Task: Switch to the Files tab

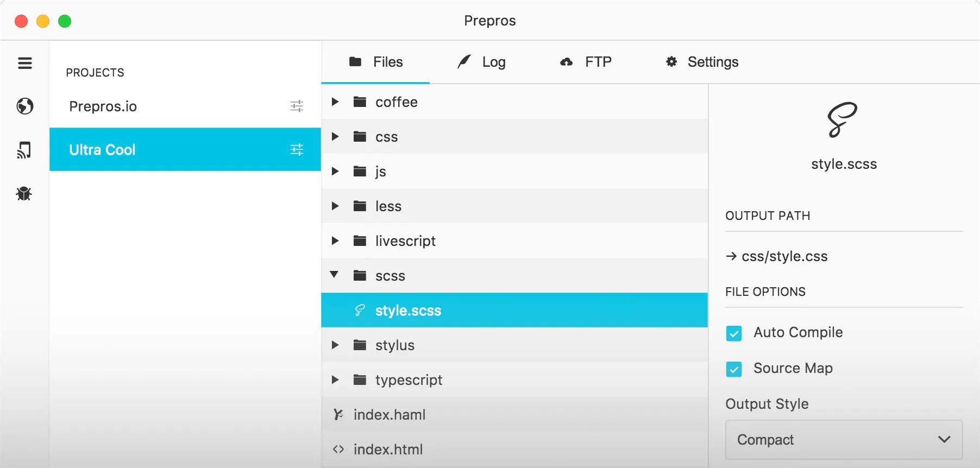Action: tap(375, 62)
